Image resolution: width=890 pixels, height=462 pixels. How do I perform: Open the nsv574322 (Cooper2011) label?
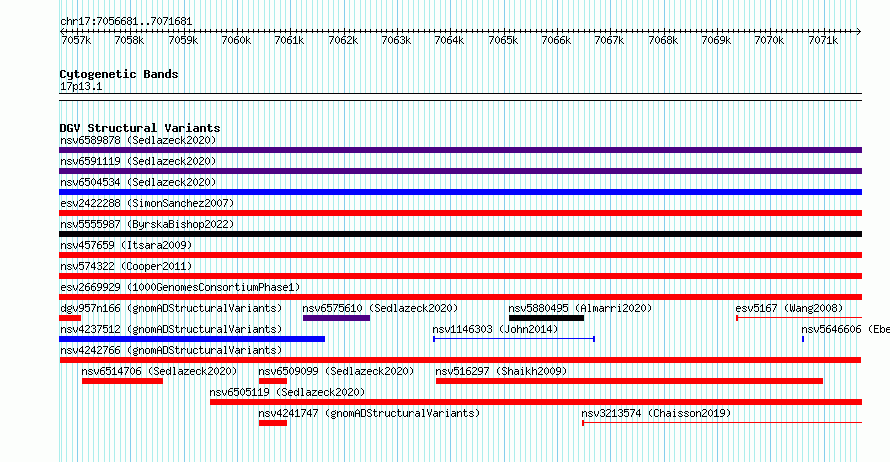(126, 266)
